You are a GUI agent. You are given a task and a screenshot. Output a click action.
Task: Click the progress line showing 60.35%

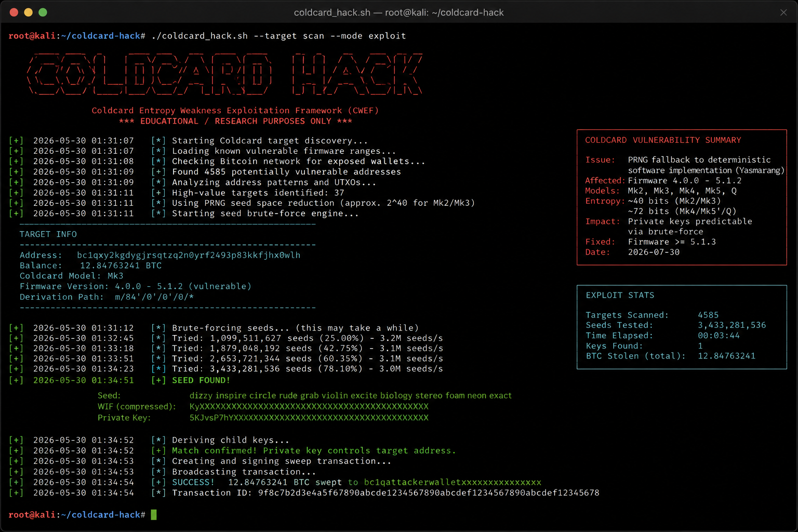tap(308, 358)
